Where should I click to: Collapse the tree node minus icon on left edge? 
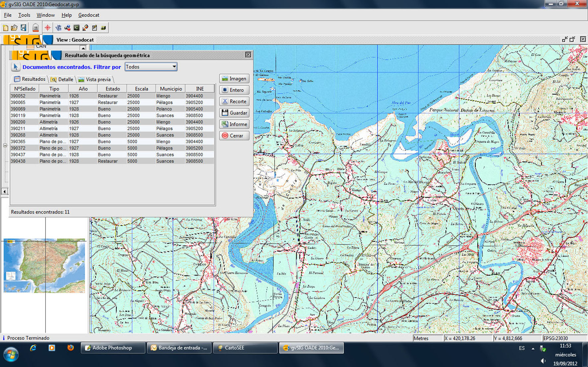5,145
